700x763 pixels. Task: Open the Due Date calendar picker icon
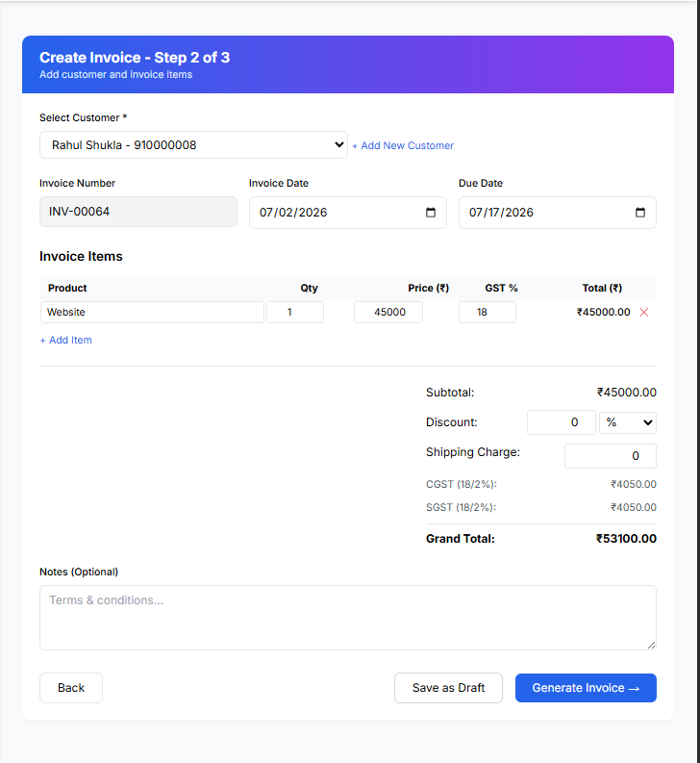pos(640,213)
